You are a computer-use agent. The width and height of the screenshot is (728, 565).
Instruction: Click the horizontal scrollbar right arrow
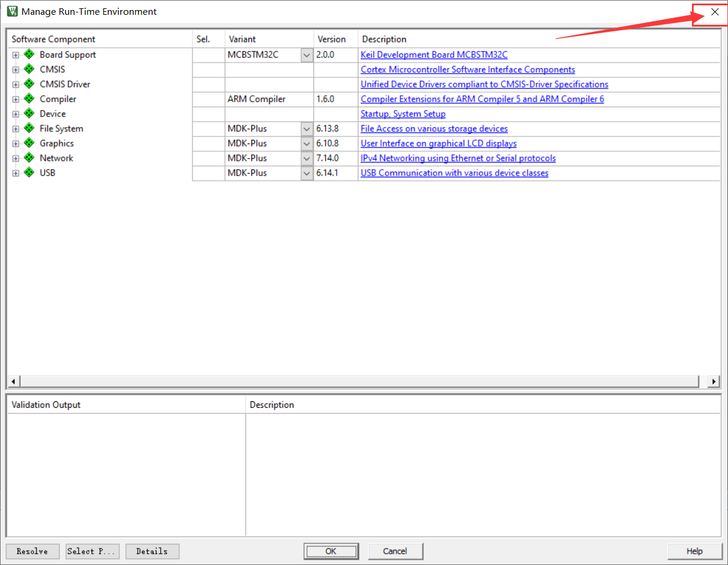click(x=714, y=381)
